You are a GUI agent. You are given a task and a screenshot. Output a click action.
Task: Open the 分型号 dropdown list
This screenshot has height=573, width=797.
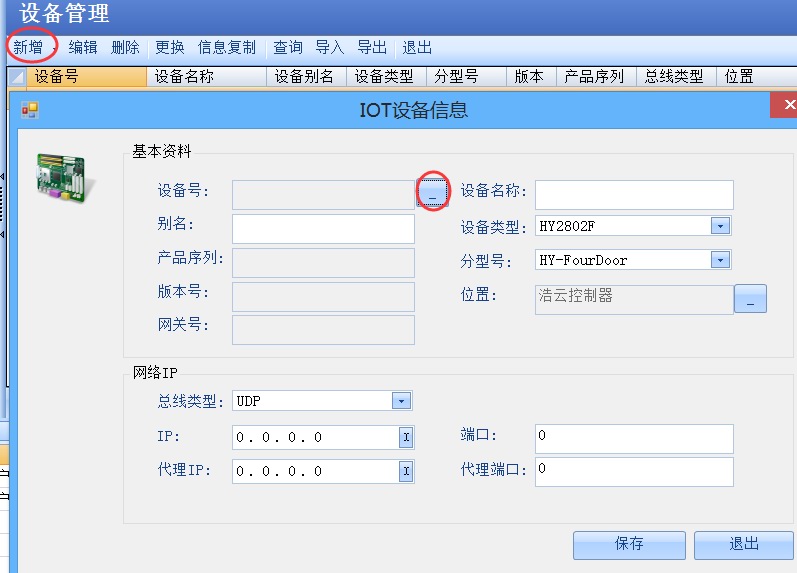(720, 260)
